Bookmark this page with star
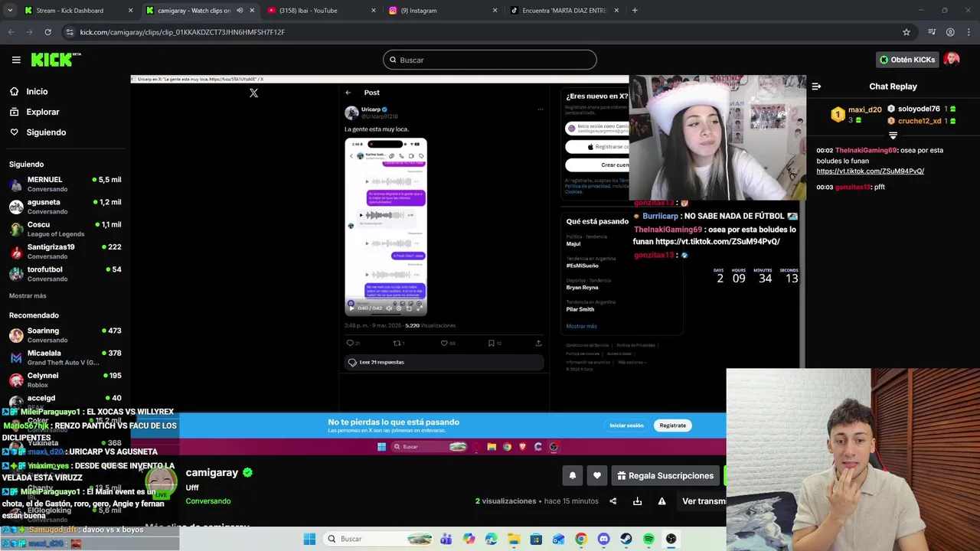The width and height of the screenshot is (980, 551). click(906, 32)
